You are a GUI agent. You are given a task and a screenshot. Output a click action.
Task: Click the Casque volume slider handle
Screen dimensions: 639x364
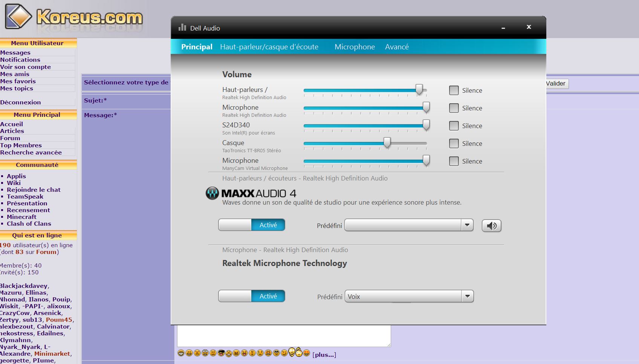point(387,143)
